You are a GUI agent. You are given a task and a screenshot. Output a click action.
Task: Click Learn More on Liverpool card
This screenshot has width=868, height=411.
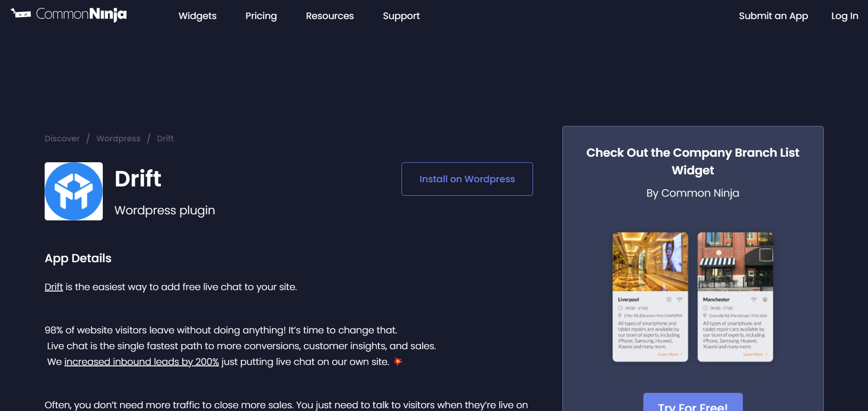pyautogui.click(x=670, y=355)
